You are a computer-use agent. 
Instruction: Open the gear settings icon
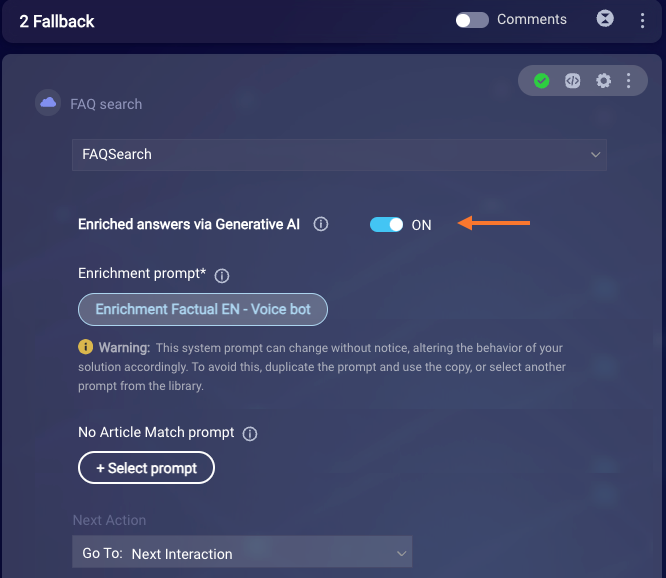coord(603,81)
